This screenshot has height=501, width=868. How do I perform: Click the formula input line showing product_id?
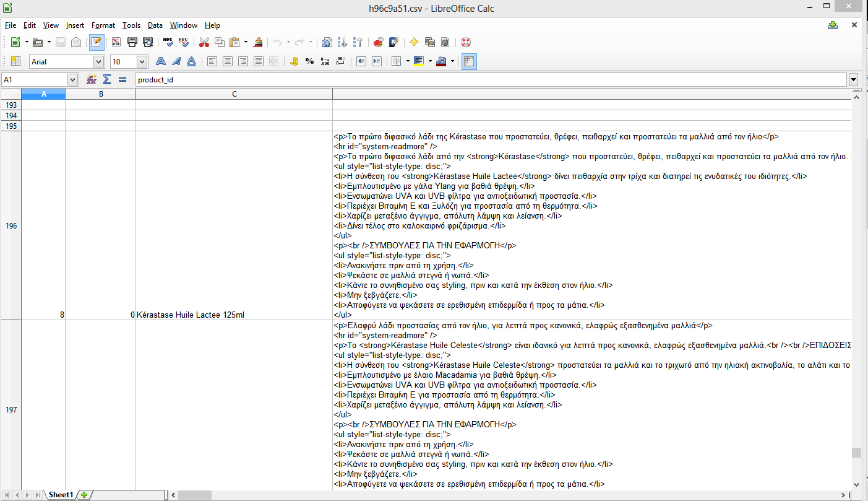coord(491,80)
